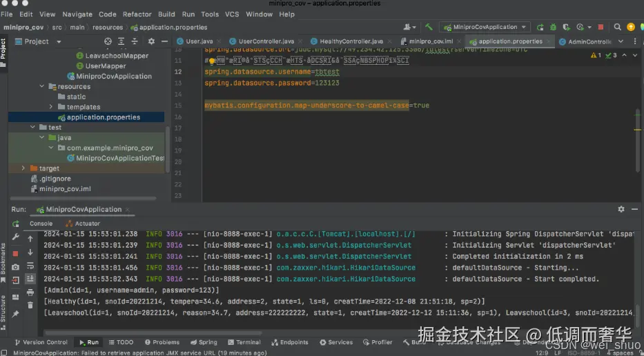The height and width of the screenshot is (356, 644).
Task: Toggle scroll to end in console
Action: pyautogui.click(x=30, y=279)
